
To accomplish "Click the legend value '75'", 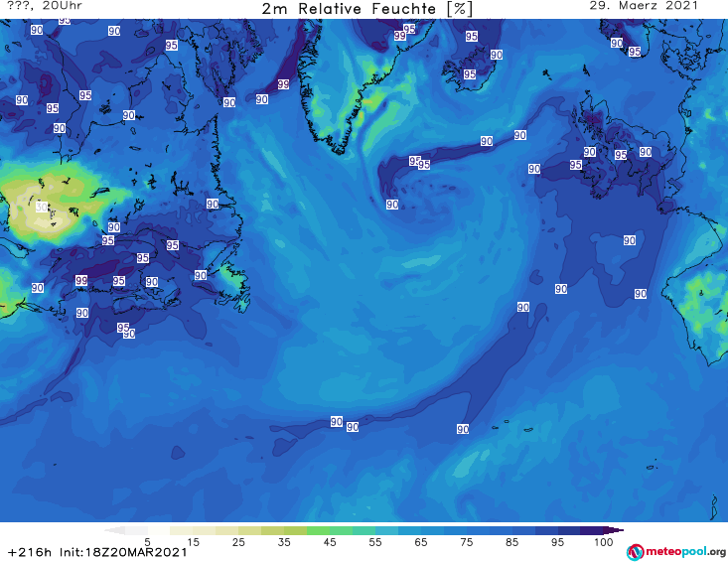I will (x=466, y=541).
